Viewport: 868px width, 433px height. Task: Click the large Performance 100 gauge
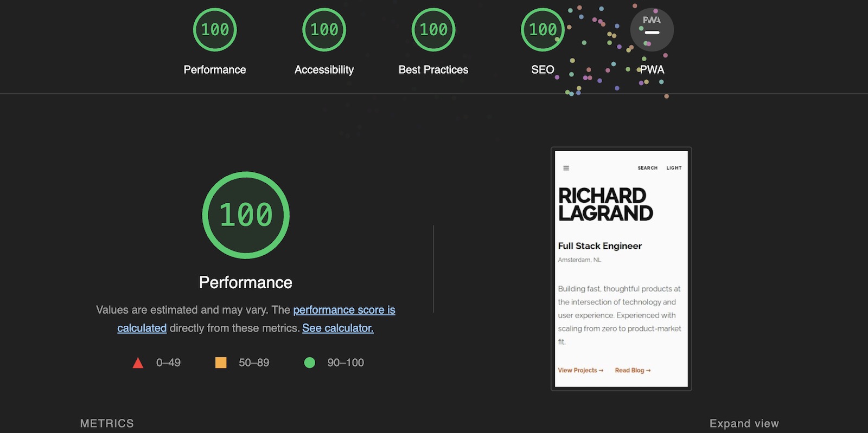click(246, 215)
